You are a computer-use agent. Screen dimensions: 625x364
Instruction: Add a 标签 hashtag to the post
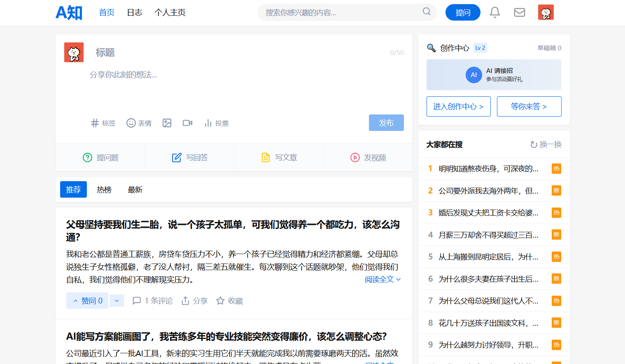103,123
